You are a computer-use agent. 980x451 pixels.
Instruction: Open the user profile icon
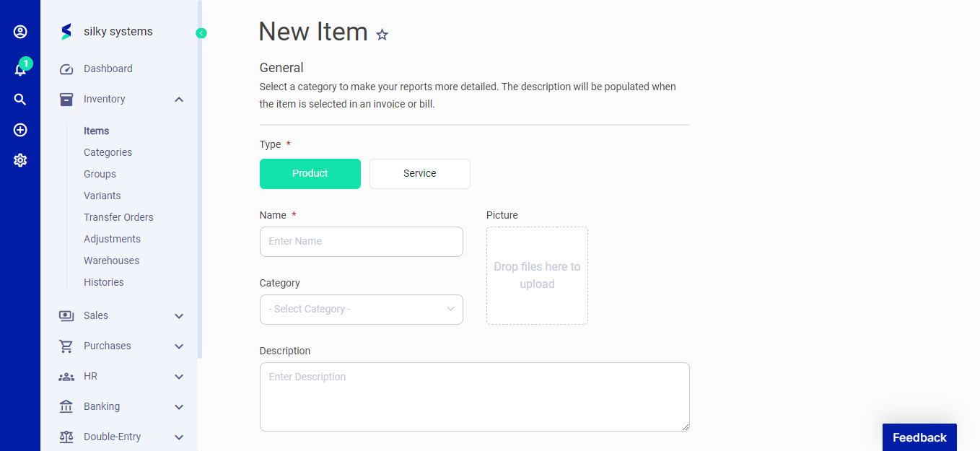click(20, 32)
